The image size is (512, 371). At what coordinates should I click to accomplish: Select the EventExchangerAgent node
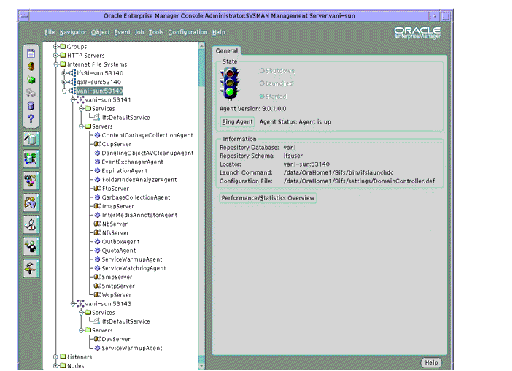click(132, 162)
